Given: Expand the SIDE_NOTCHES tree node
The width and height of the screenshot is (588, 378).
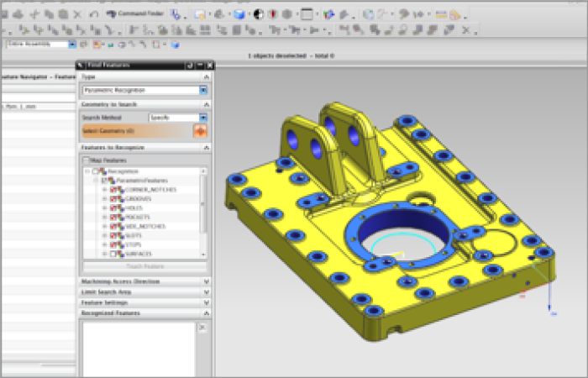Looking at the screenshot, I should 105,227.
